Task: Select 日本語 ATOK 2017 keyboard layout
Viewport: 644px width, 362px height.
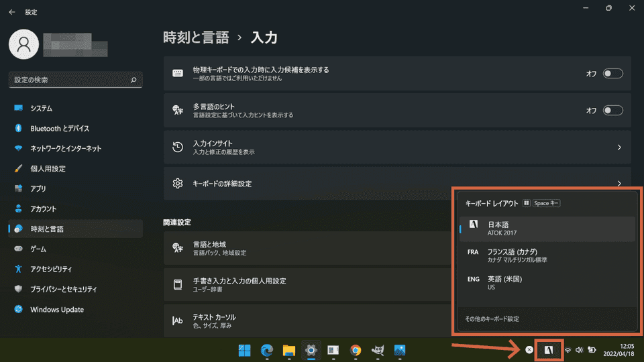Action: coord(547,229)
